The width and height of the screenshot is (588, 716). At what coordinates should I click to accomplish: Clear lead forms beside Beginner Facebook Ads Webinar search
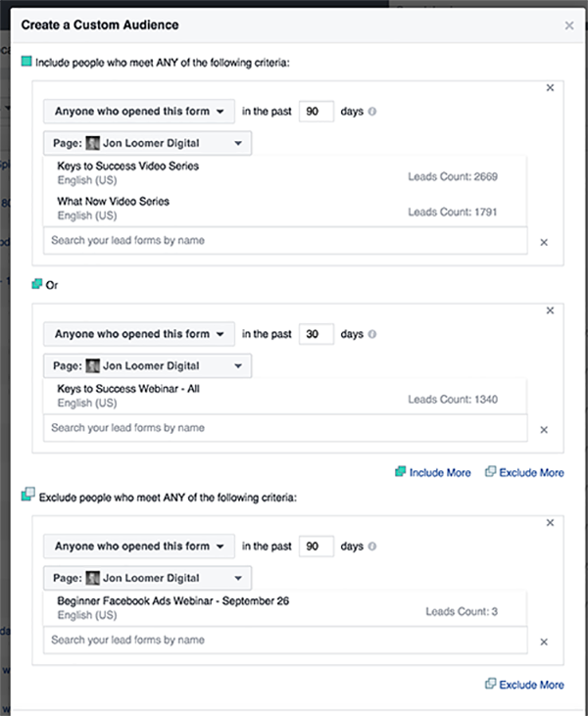[544, 642]
